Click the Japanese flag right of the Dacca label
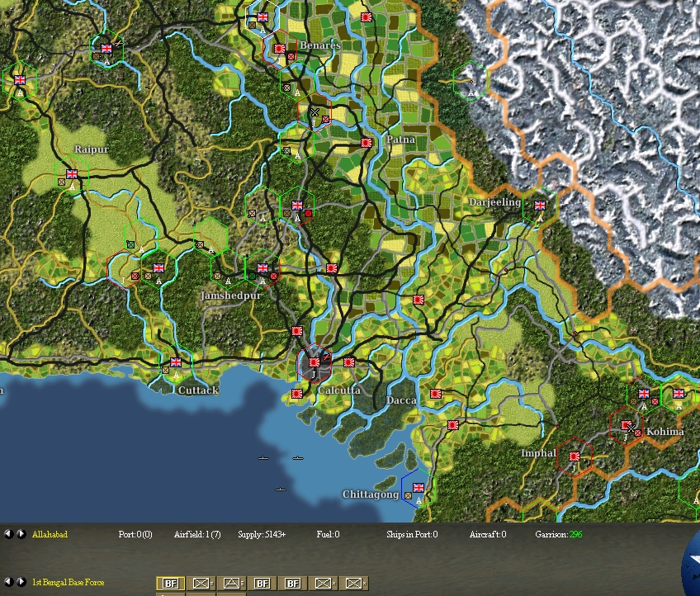This screenshot has height=596, width=700. coord(436,393)
